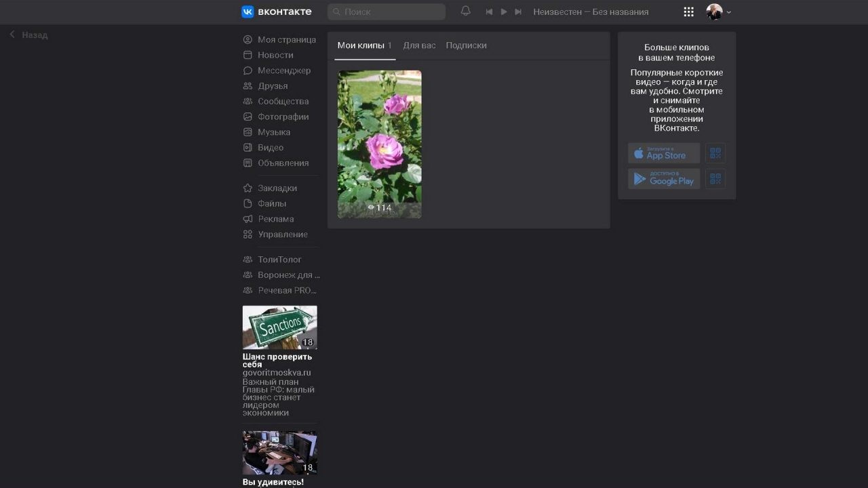Image resolution: width=868 pixels, height=488 pixels.
Task: Click the govoritmoskva.ru ad link
Action: (277, 373)
